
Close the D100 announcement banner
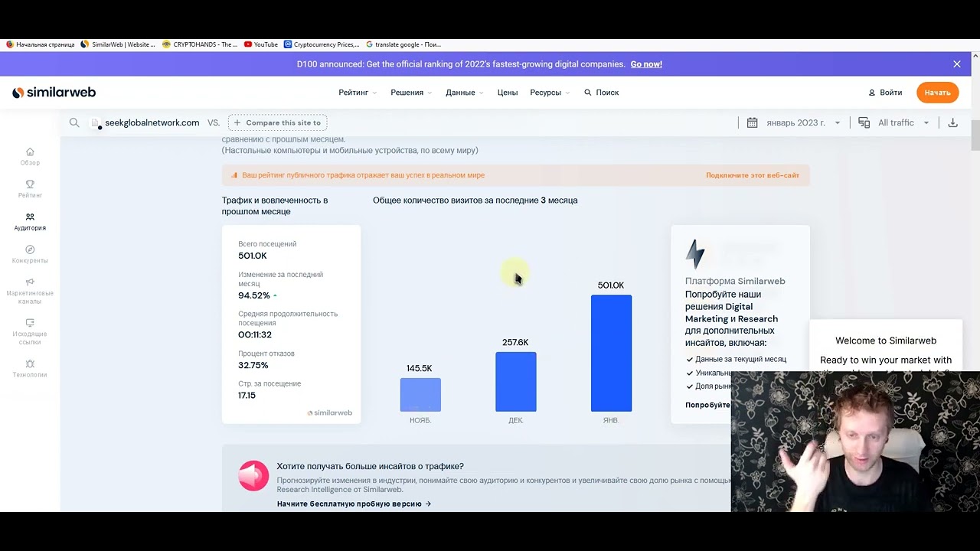pyautogui.click(x=956, y=64)
